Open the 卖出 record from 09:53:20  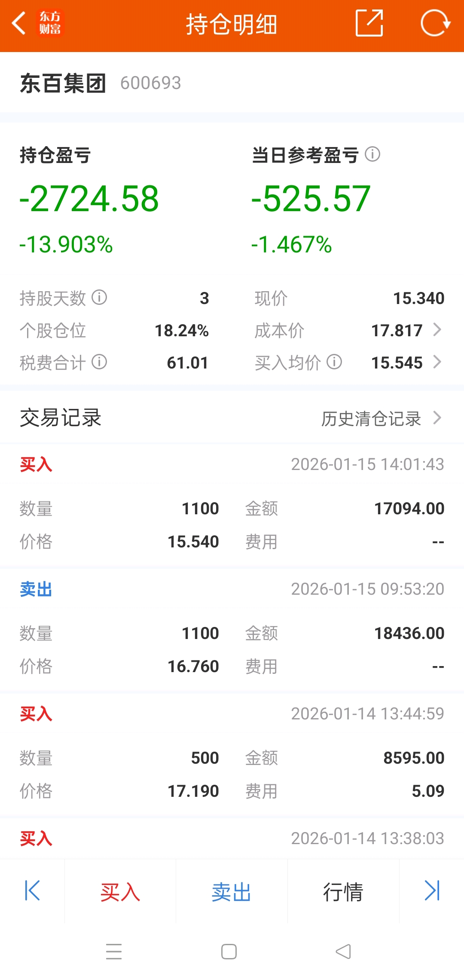point(232,630)
